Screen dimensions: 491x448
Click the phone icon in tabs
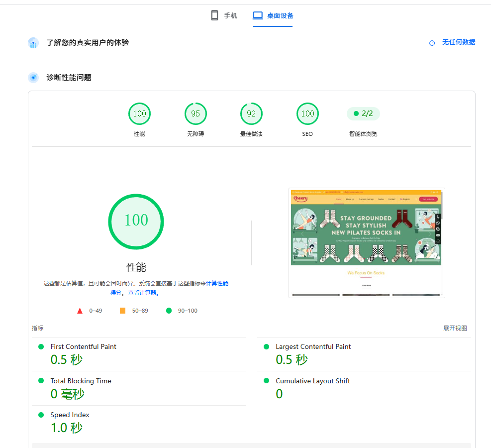[214, 15]
